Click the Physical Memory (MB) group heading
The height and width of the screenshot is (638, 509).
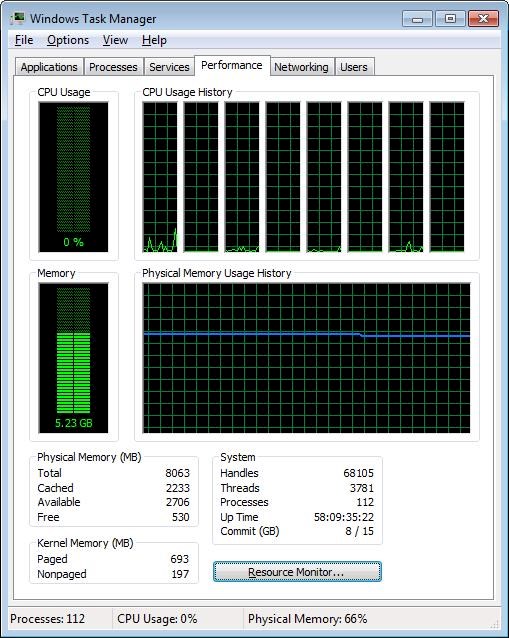tap(89, 457)
